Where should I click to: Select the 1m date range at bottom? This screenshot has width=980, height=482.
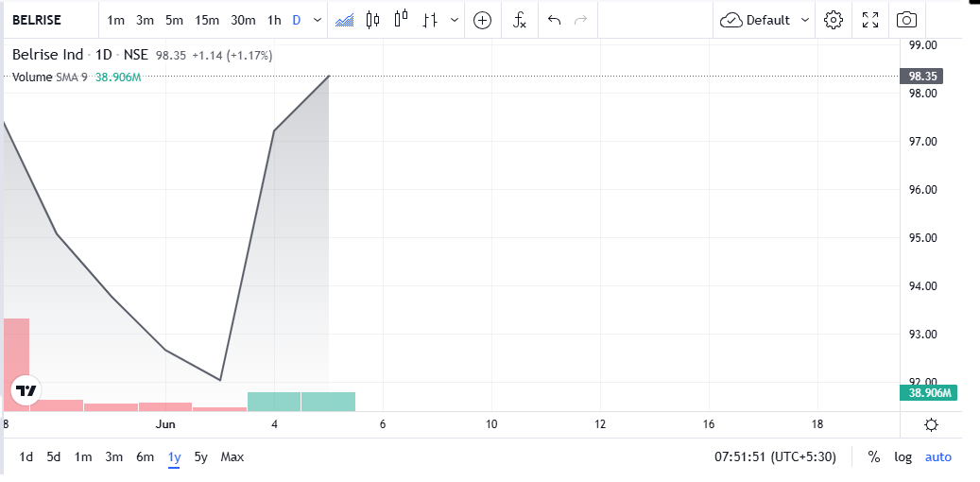tap(83, 457)
